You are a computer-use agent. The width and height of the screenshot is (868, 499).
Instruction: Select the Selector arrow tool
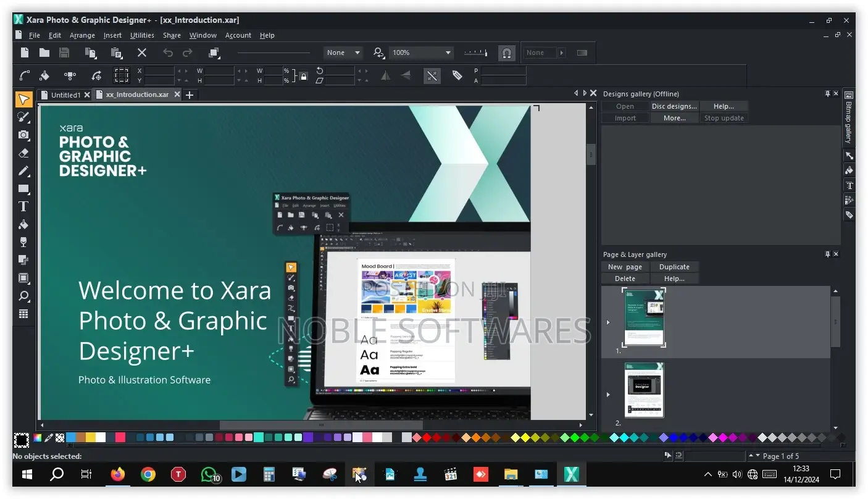(23, 99)
